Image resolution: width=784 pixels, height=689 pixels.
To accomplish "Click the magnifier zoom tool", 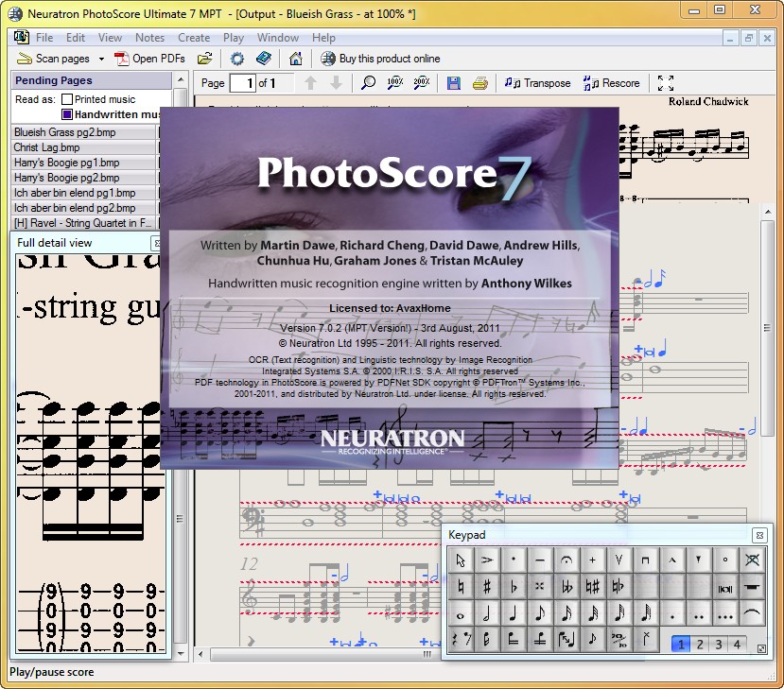I will pyautogui.click(x=369, y=83).
